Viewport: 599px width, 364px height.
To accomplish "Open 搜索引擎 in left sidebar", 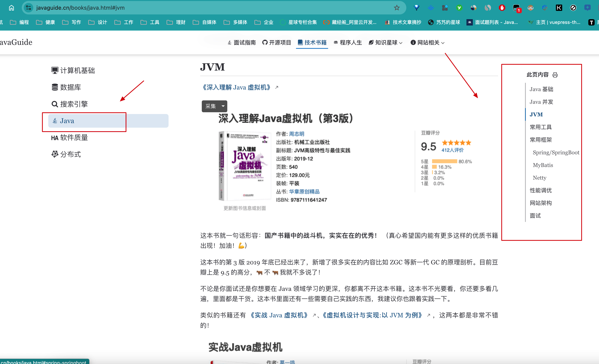I will (69, 104).
